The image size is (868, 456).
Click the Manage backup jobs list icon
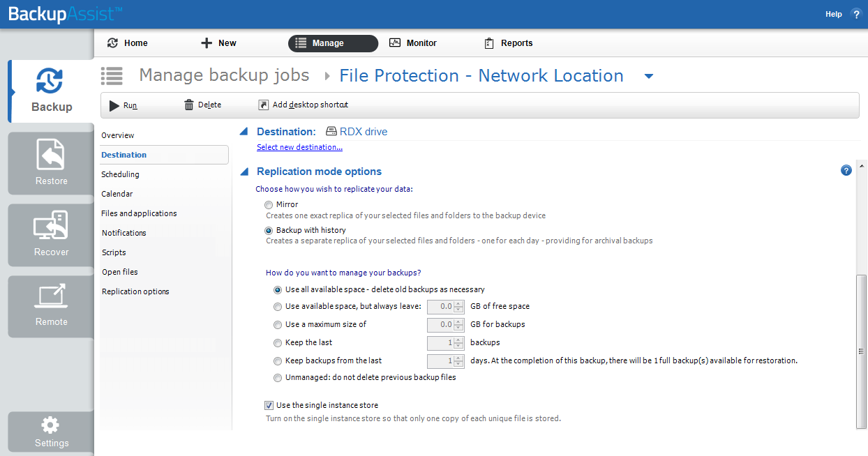coord(112,75)
